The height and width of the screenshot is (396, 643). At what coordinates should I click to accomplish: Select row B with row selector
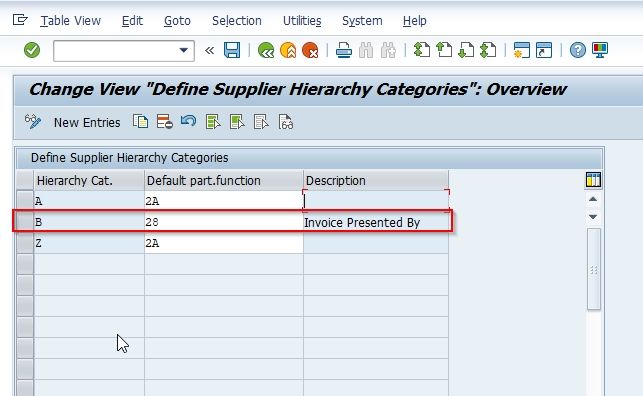[x=25, y=222]
